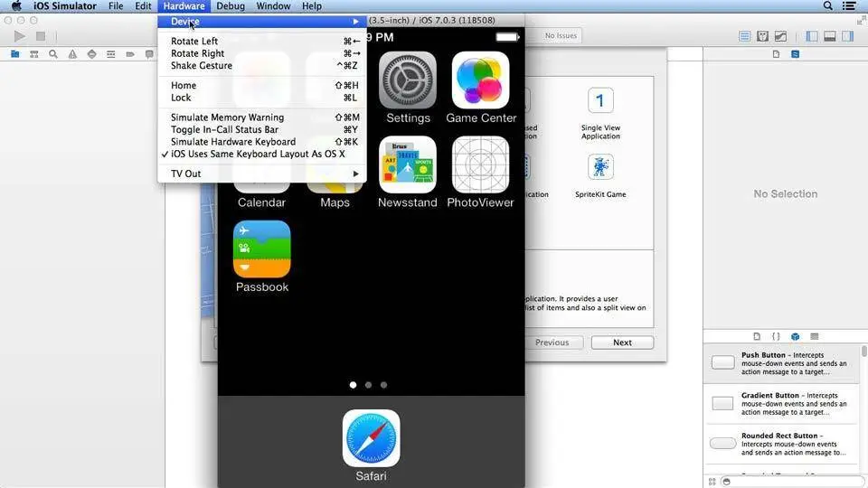Viewport: 868px width, 488px height.
Task: Select the second home screen page dot
Action: tap(368, 385)
